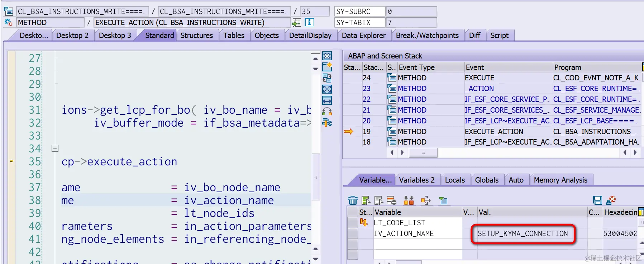Viewport: 644px width, 264px height.
Task: Click the grey table-with-cursor icon in variables toolbar
Action: pyautogui.click(x=378, y=200)
